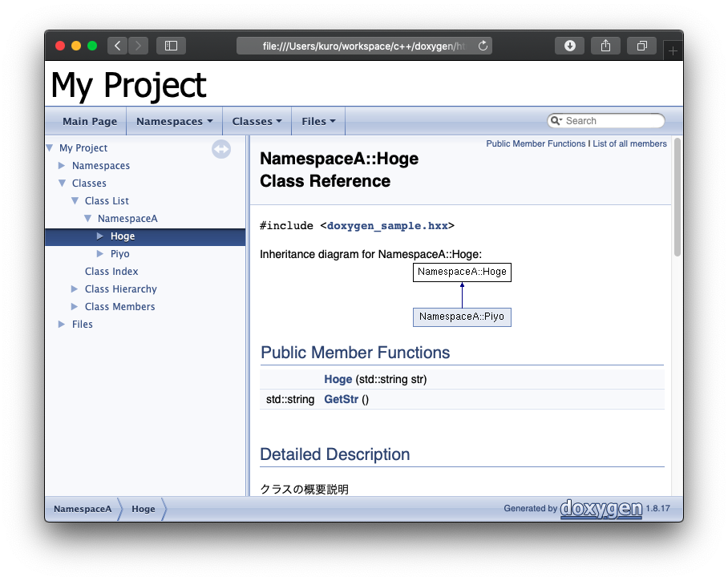728x581 pixels.
Task: Click the green fullscreen window button
Action: 92,46
